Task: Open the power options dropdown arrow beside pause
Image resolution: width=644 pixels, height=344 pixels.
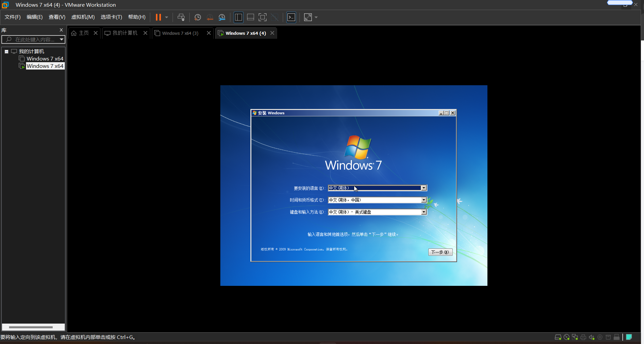Action: [167, 17]
